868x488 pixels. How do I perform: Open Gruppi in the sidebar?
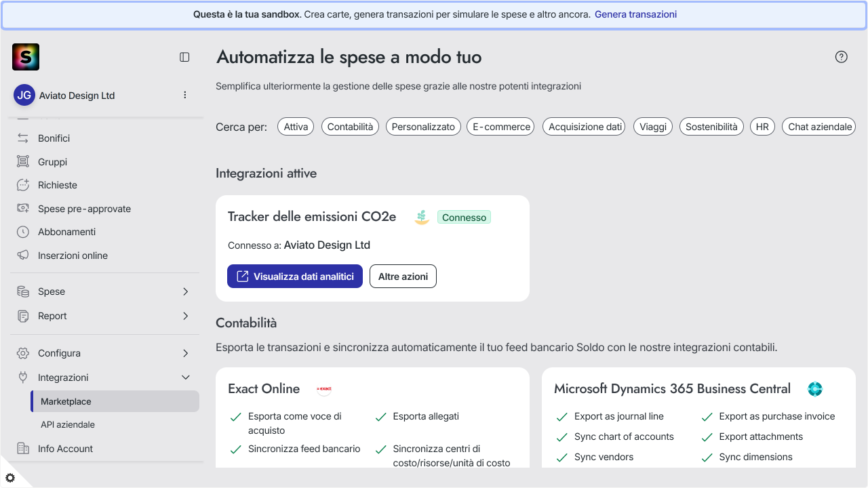click(52, 162)
